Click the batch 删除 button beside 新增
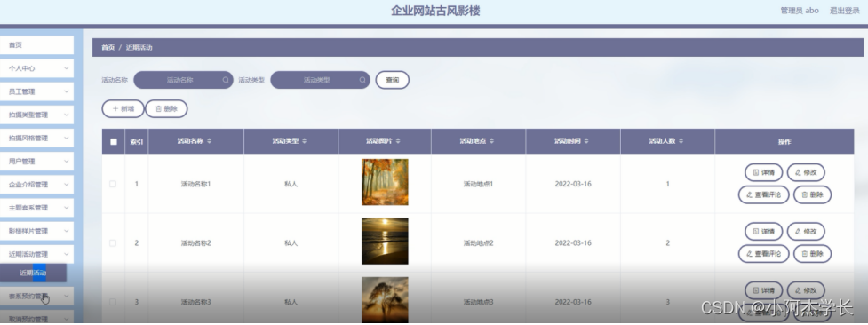Image resolution: width=868 pixels, height=325 pixels. point(167,109)
